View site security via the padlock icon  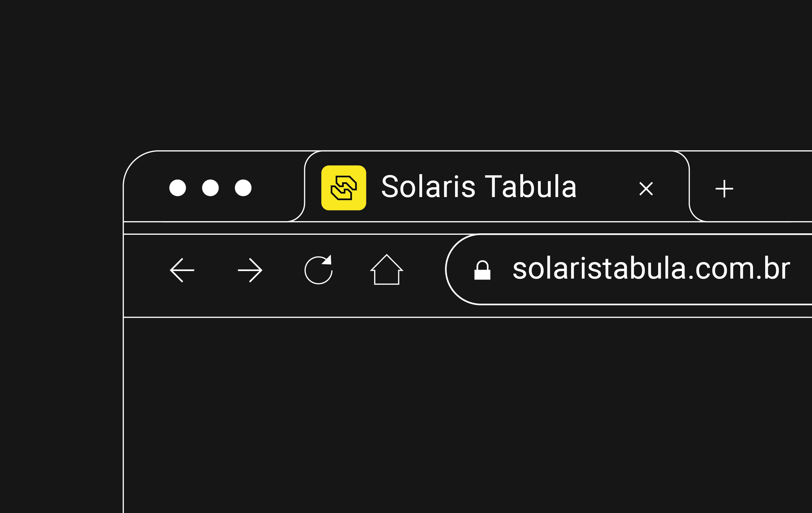482,270
